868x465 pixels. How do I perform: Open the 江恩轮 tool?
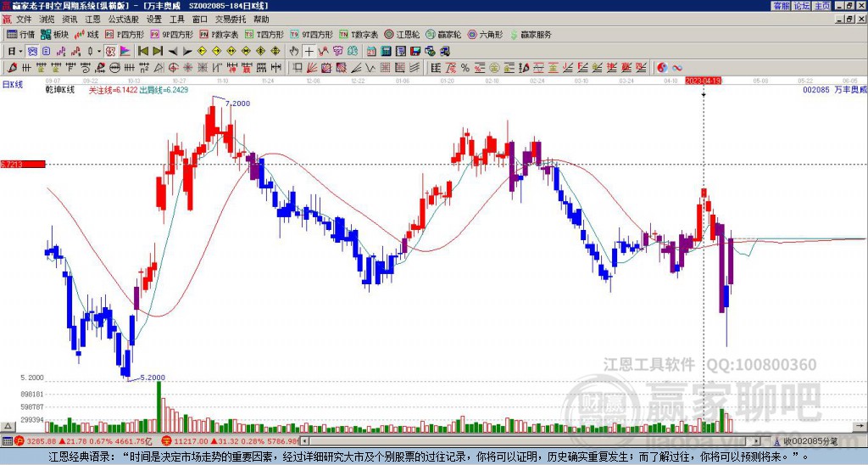[402, 34]
